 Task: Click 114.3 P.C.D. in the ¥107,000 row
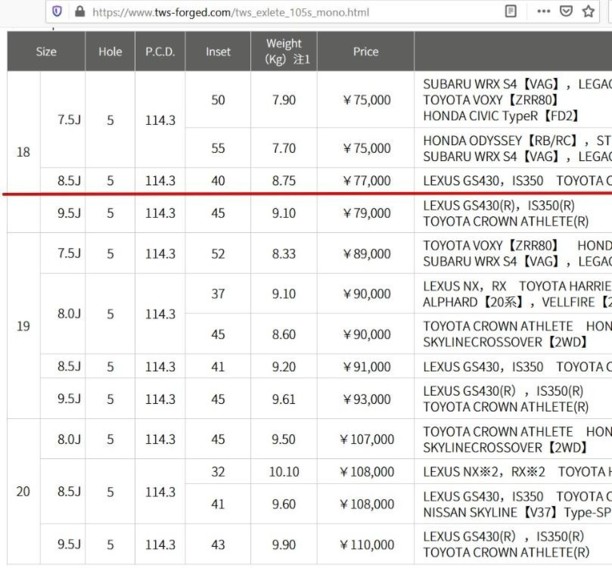point(160,440)
